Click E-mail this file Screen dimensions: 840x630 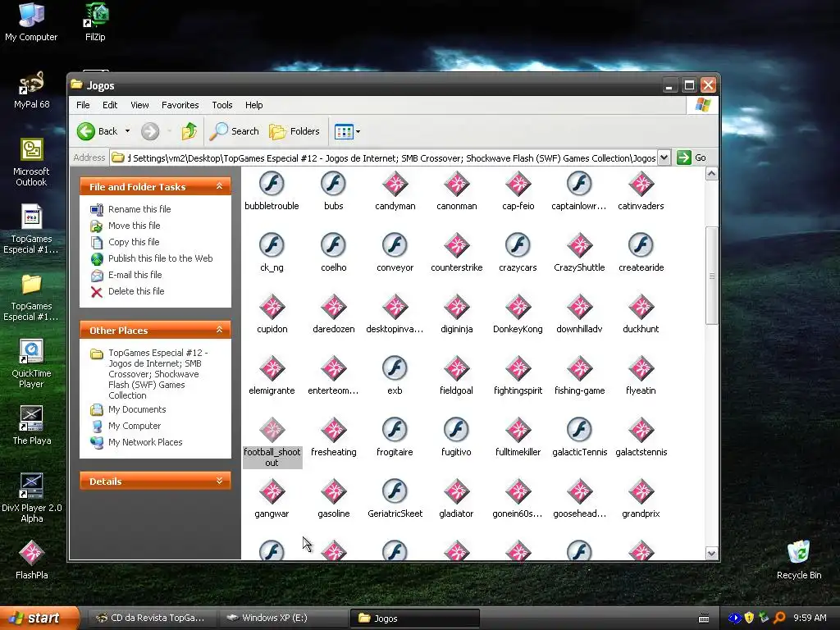pos(135,275)
